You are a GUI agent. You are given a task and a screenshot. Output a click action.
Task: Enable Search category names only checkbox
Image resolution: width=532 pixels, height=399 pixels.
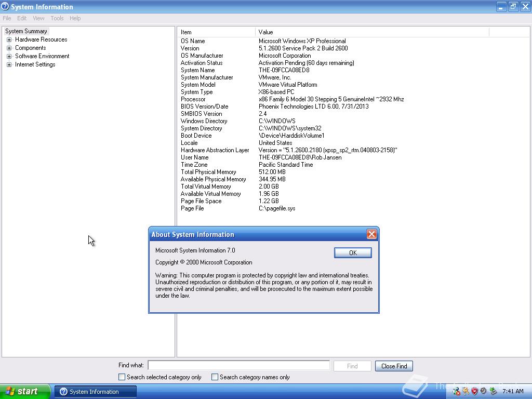215,377
